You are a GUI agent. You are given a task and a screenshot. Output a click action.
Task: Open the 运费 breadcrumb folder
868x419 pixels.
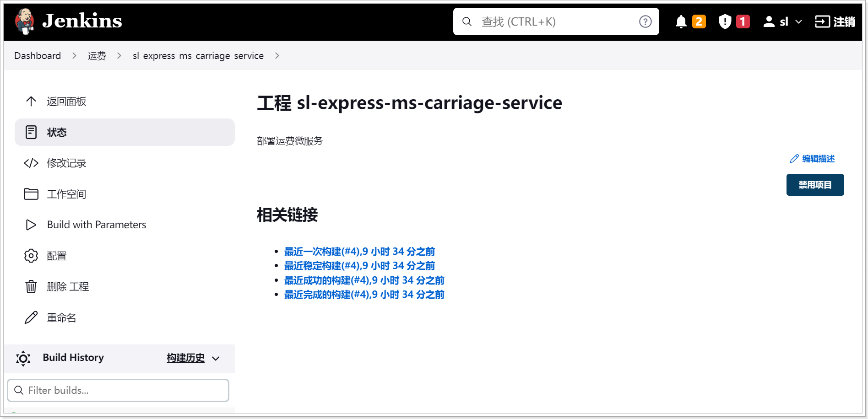(x=97, y=56)
